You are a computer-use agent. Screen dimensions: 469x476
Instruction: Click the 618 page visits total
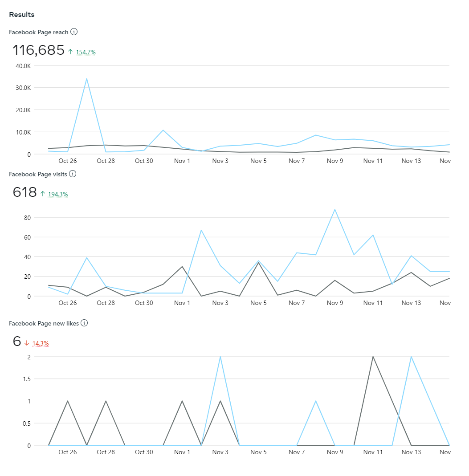[x=24, y=192]
